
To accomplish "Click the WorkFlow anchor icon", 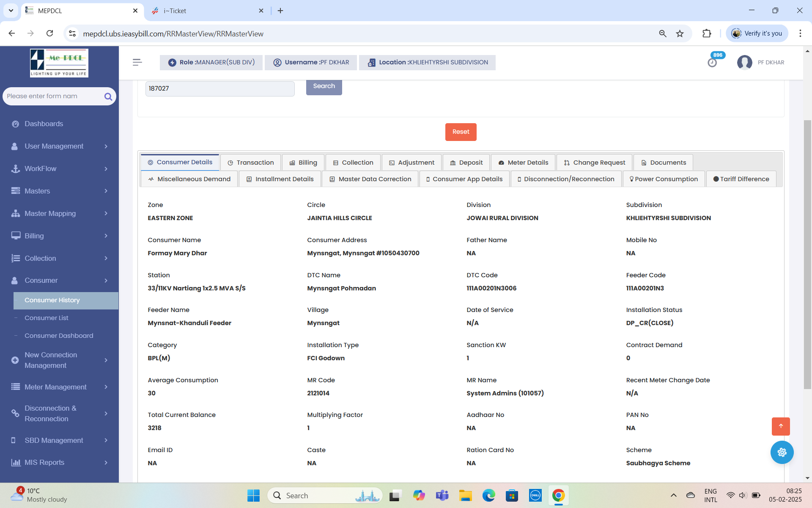I will coord(16,168).
